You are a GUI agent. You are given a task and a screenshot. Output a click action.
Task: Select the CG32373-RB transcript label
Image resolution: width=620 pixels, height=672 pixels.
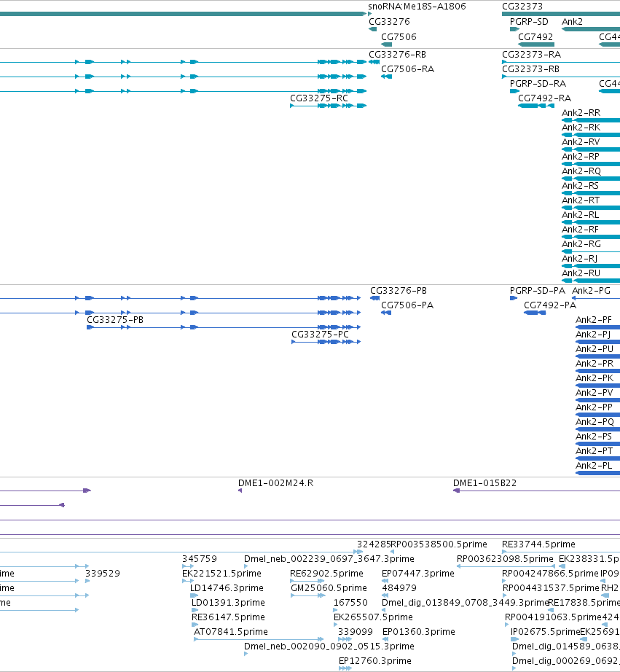pos(530,69)
